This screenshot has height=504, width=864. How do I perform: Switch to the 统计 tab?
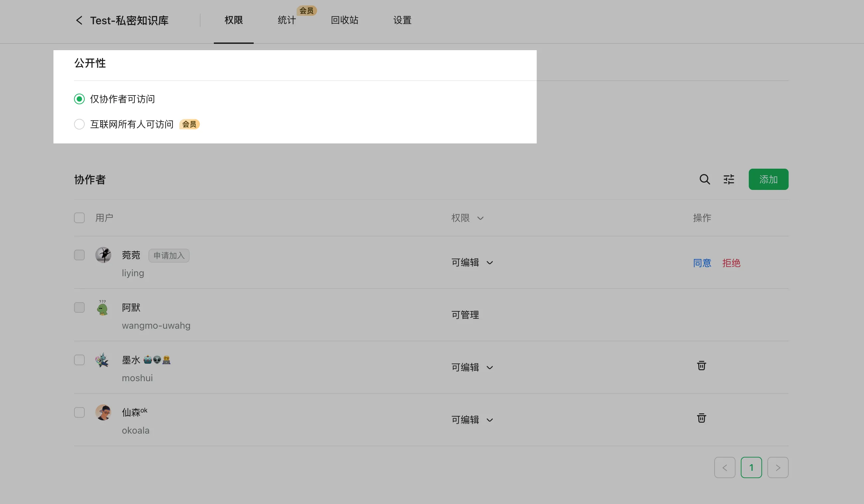pos(287,20)
